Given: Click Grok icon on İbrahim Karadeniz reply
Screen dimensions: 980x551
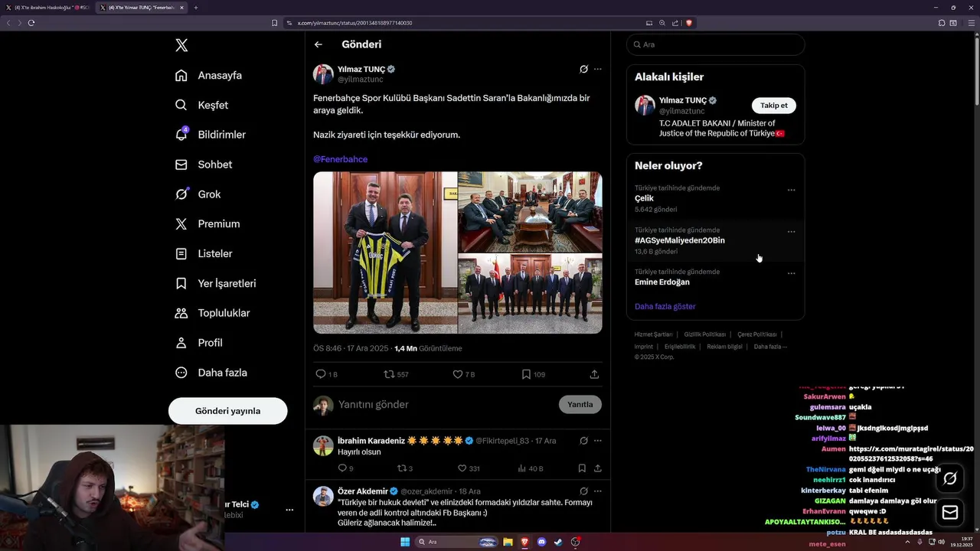Looking at the screenshot, I should pos(583,441).
